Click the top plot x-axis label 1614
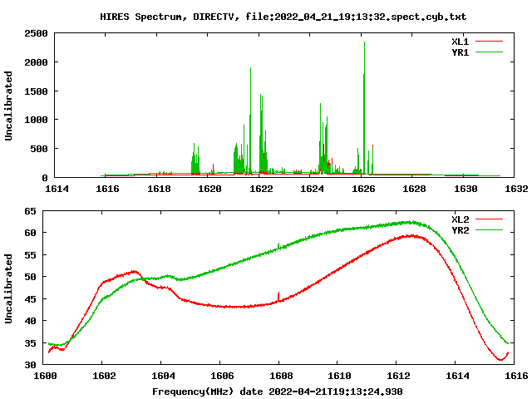 57,189
